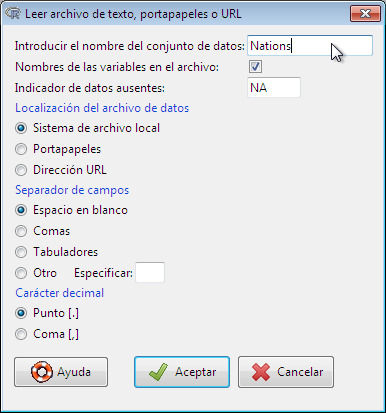Click the Localización del archivo de datos heading

(x=102, y=108)
